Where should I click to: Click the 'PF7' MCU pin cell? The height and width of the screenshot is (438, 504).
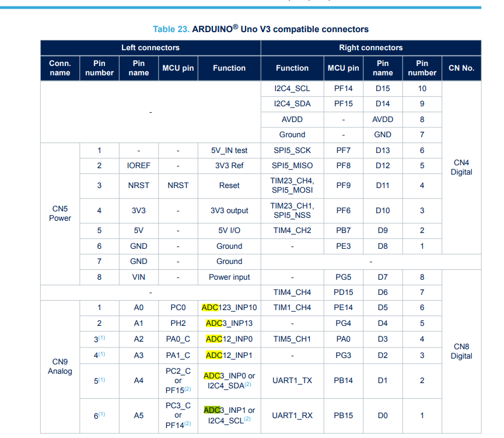tap(343, 150)
